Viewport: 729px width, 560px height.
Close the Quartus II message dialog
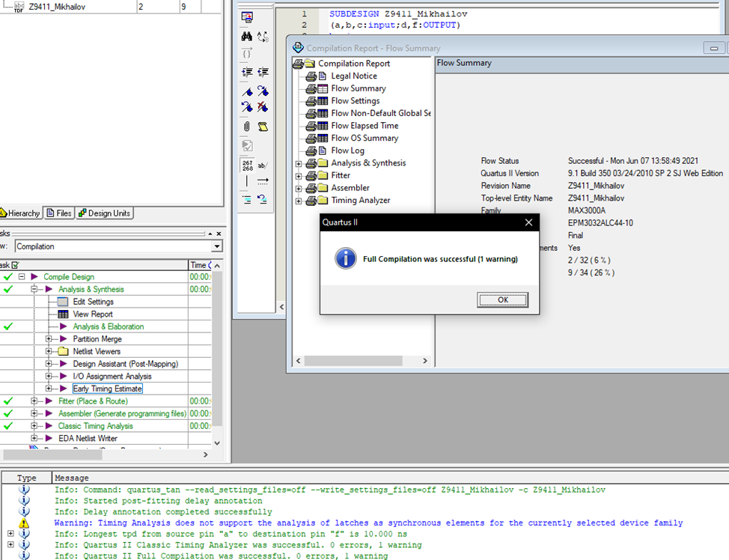pyautogui.click(x=528, y=222)
